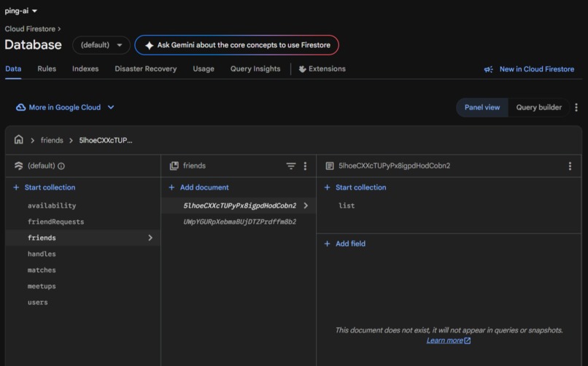Image resolution: width=588 pixels, height=366 pixels.
Task: Open the Query Insights tab
Action: point(255,69)
